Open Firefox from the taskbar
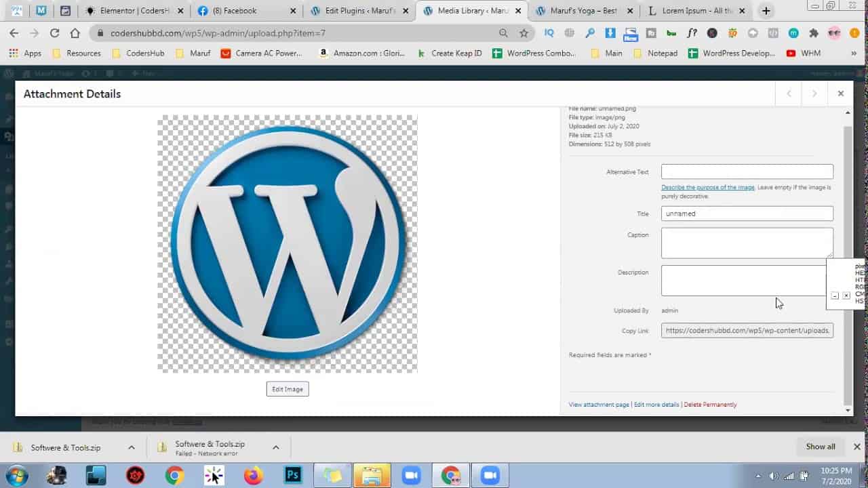 pos(253,476)
